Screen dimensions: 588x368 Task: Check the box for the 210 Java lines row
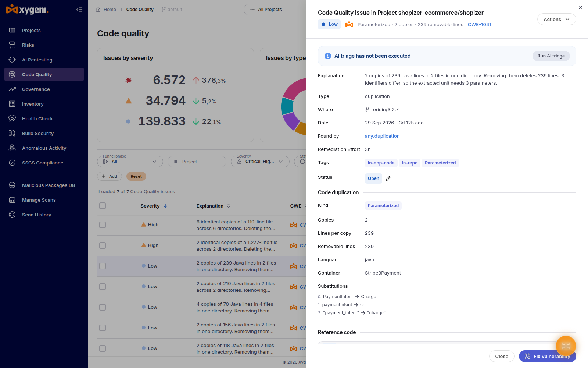tap(103, 287)
